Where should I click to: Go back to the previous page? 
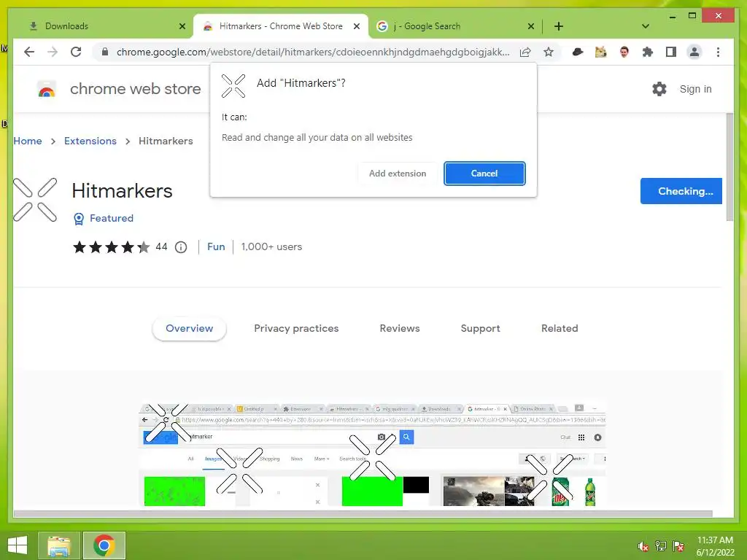point(29,52)
